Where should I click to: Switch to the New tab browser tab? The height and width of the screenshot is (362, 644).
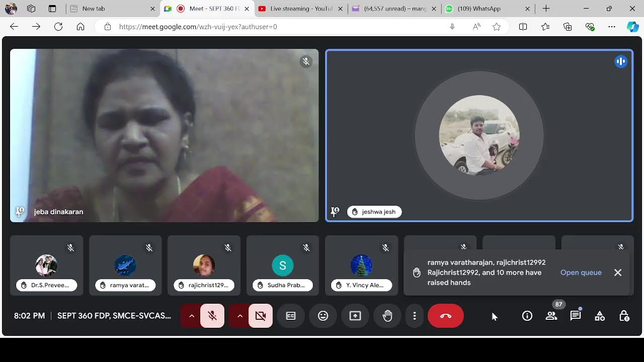pyautogui.click(x=112, y=9)
